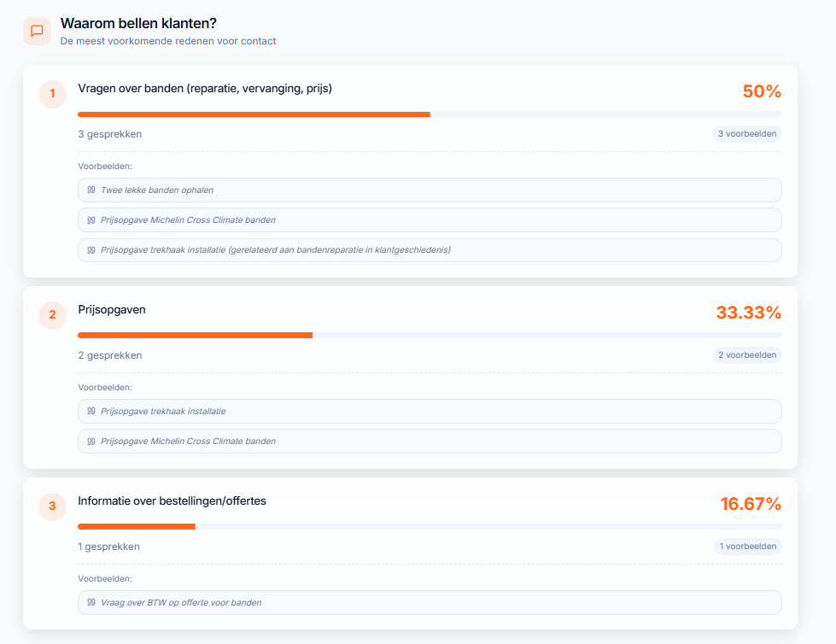Click the 'Informatie over bestellingen/offertes' title

(x=172, y=501)
